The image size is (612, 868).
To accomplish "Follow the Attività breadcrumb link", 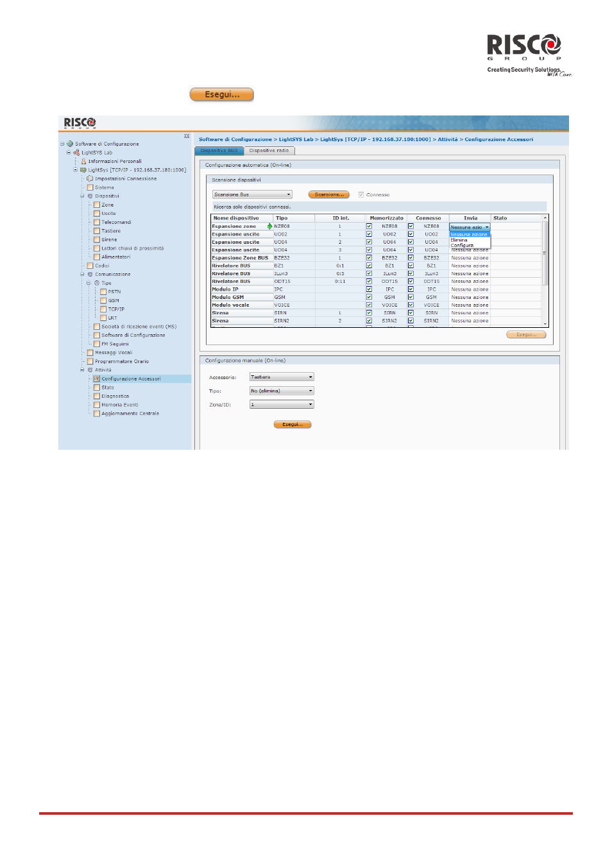I will (x=448, y=139).
